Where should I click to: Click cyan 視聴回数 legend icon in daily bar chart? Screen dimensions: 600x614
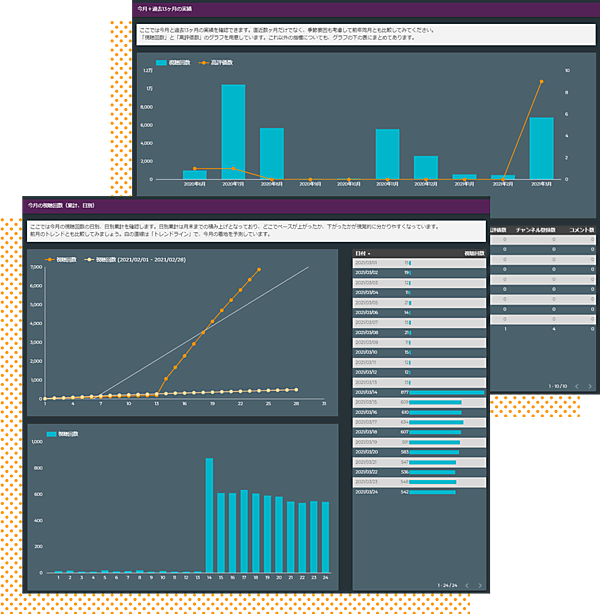click(x=49, y=435)
